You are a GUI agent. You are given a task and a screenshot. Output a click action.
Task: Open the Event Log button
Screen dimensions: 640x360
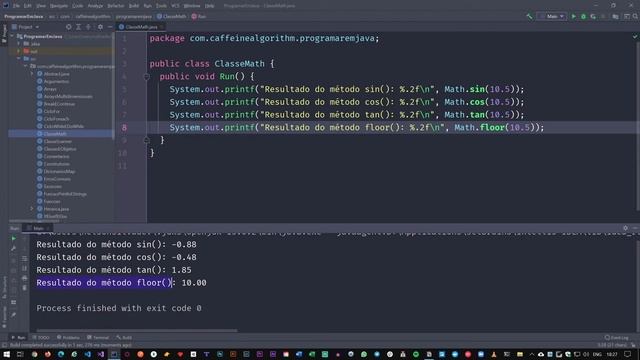coord(617,338)
